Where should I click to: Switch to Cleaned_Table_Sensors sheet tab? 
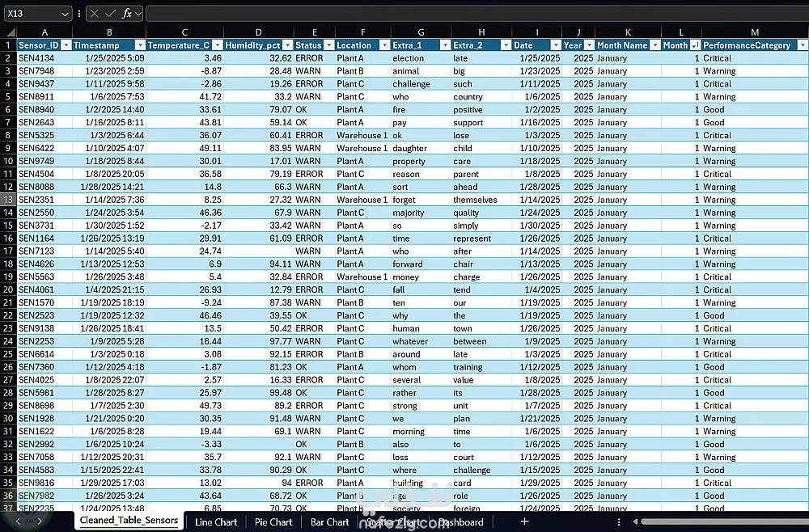(129, 521)
